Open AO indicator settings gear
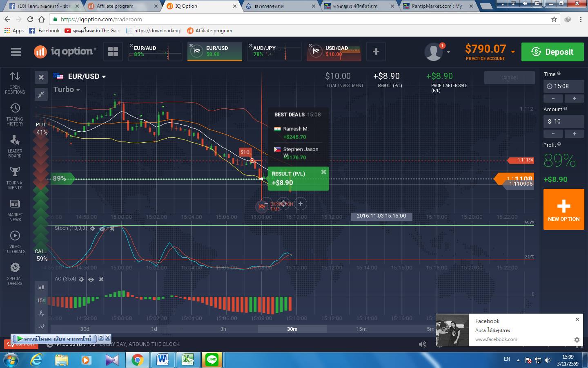Image resolution: width=588 pixels, height=368 pixels. (81, 279)
